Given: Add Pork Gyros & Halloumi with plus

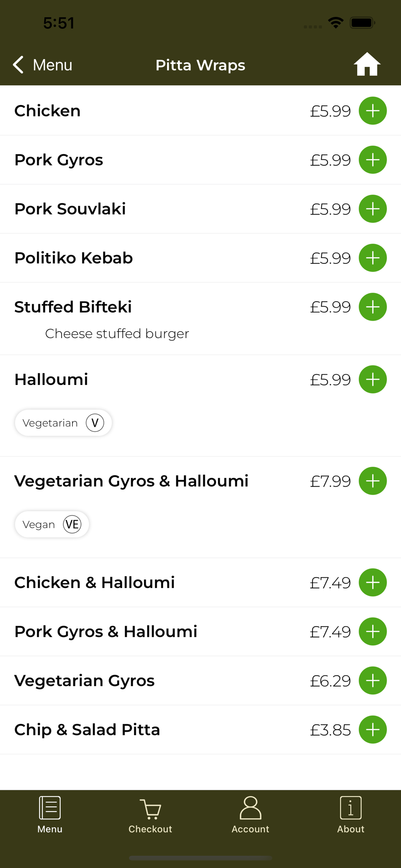Looking at the screenshot, I should 372,631.
